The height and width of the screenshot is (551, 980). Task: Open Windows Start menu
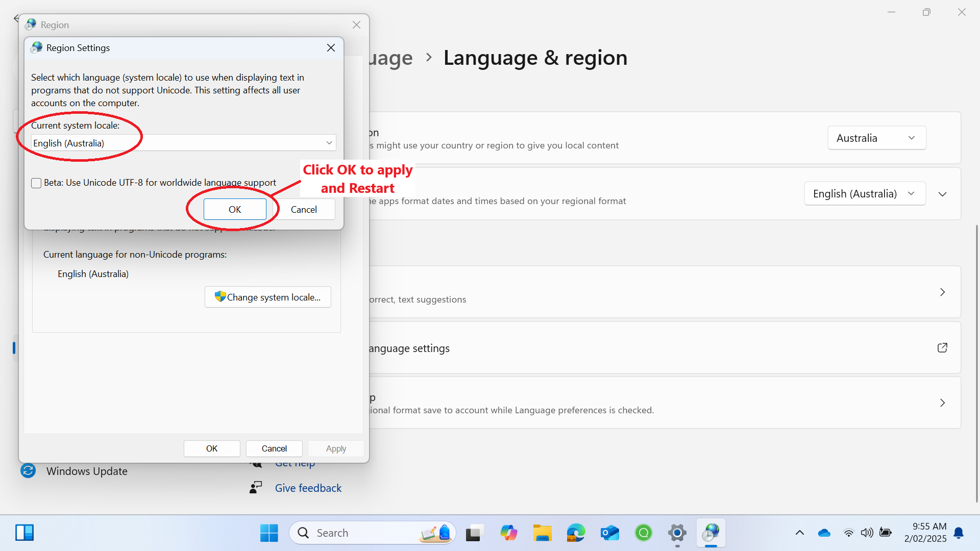(x=269, y=533)
